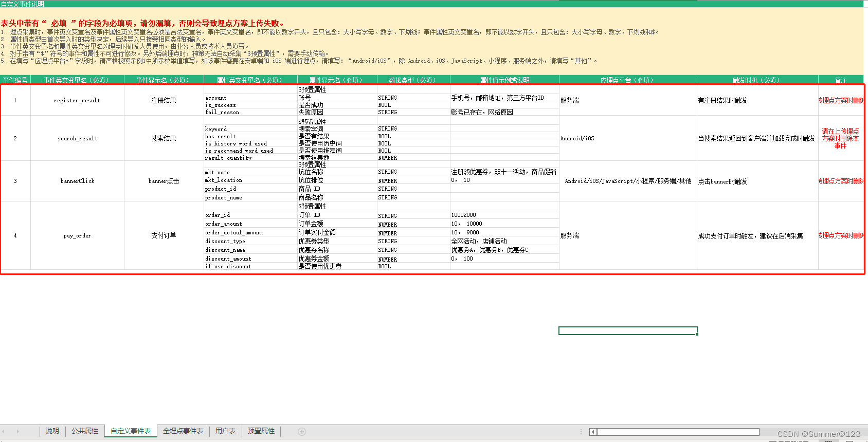This screenshot has width=868, height=442.
Task: Click the register_result cell
Action: [x=77, y=100]
